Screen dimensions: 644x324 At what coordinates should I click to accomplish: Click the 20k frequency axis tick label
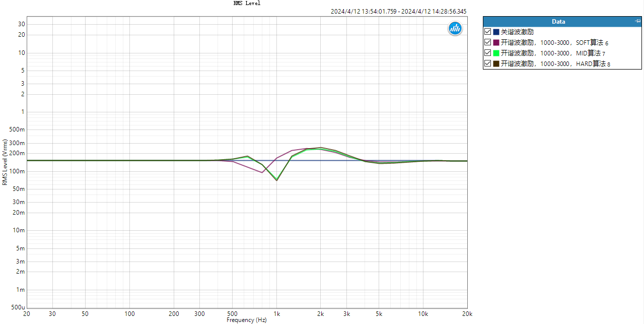tap(468, 314)
